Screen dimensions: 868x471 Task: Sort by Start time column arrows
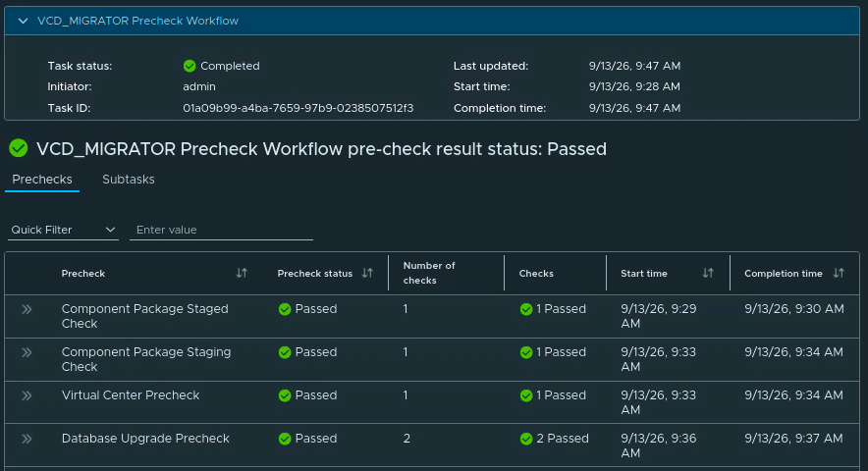[708, 273]
